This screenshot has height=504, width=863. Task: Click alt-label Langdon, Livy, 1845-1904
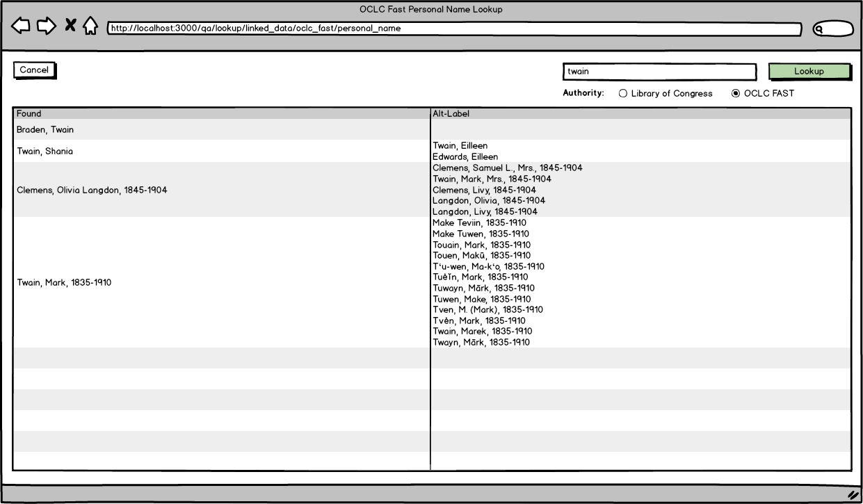click(485, 212)
